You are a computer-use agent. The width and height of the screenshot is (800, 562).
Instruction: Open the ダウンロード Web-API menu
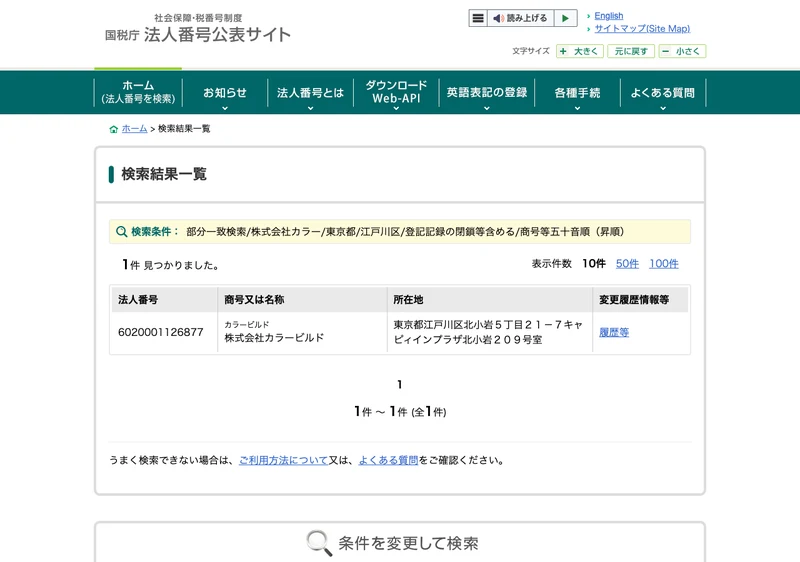[x=396, y=92]
